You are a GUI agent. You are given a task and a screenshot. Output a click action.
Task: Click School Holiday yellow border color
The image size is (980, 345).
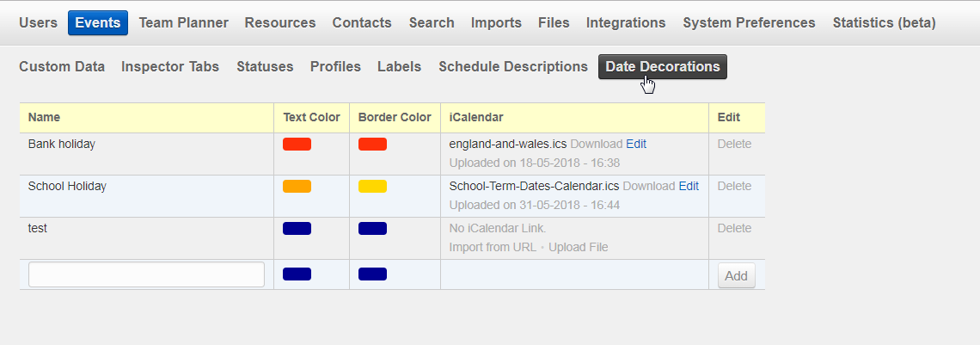coord(372,187)
